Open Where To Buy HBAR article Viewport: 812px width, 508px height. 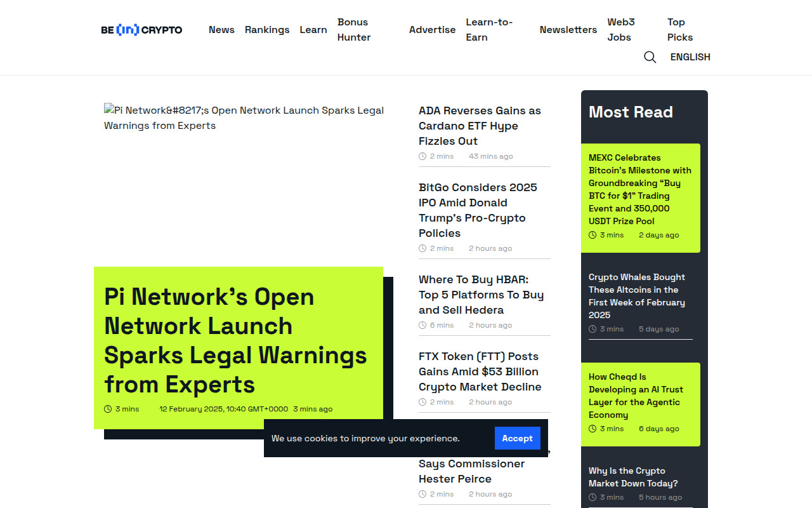tap(481, 295)
